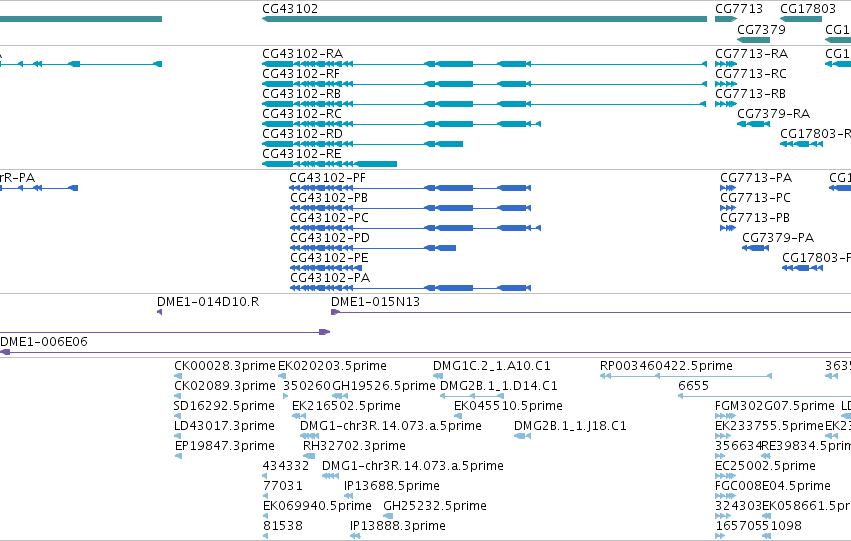Select protein CG43102-PF

(327, 178)
